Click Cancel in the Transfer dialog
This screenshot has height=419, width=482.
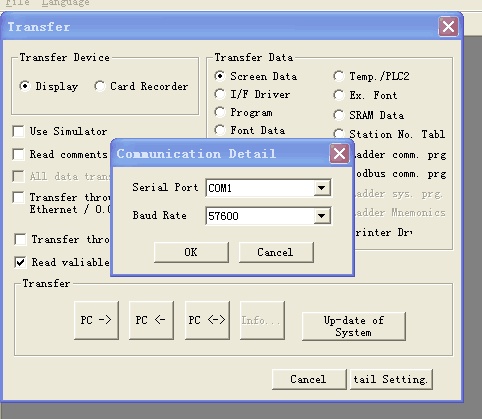point(309,379)
